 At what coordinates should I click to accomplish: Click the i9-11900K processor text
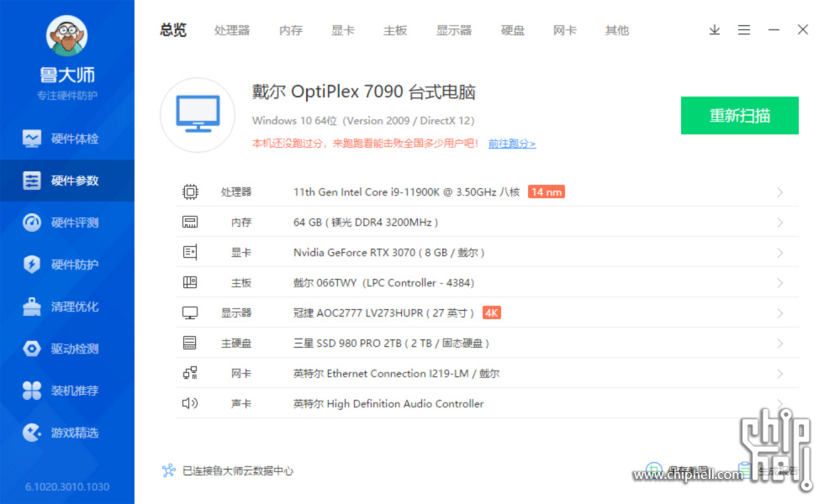407,192
